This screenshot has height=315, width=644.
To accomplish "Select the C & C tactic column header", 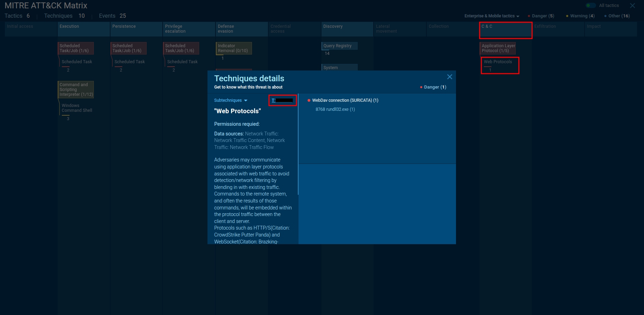I will click(505, 30).
